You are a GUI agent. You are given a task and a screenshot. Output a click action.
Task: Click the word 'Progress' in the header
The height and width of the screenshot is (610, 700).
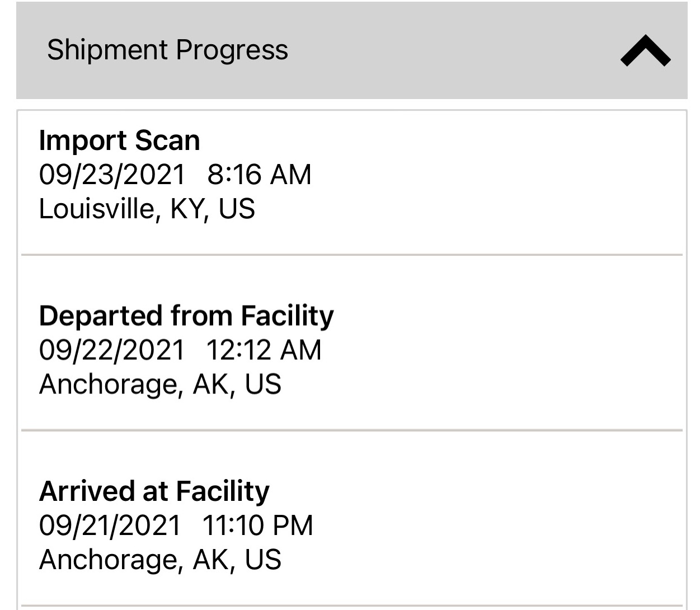232,50
